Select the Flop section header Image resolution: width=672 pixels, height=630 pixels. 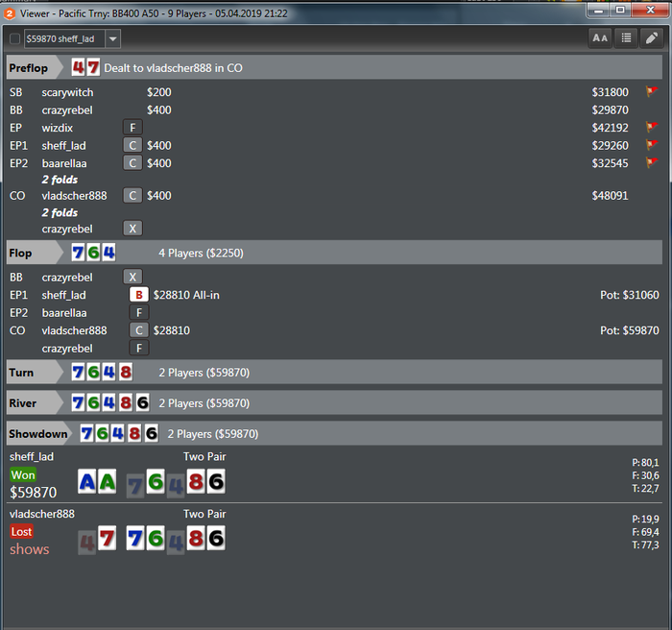[x=334, y=253]
